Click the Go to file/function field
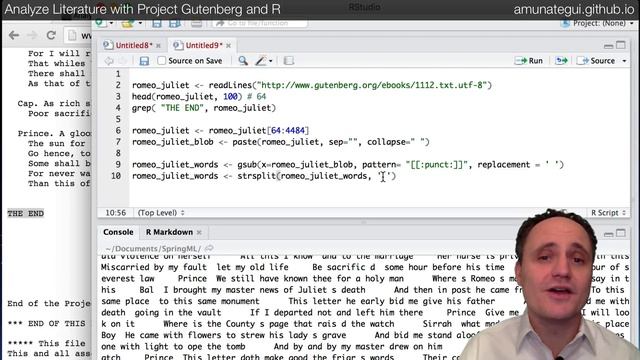The image size is (640, 360). click(x=260, y=23)
